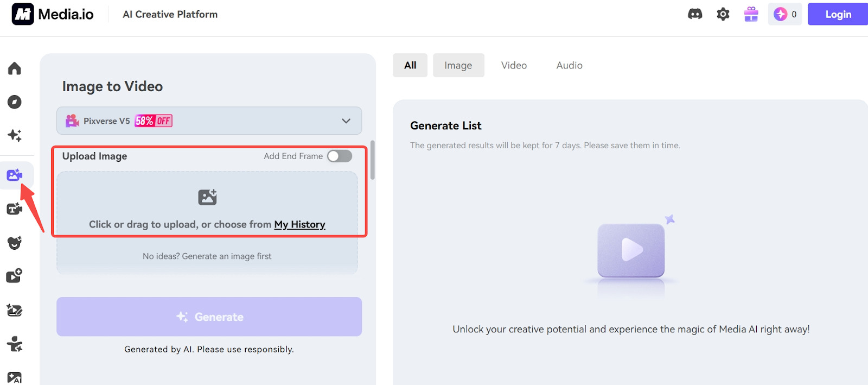Switch to the Video tab
This screenshot has height=385, width=868.
pyautogui.click(x=514, y=65)
